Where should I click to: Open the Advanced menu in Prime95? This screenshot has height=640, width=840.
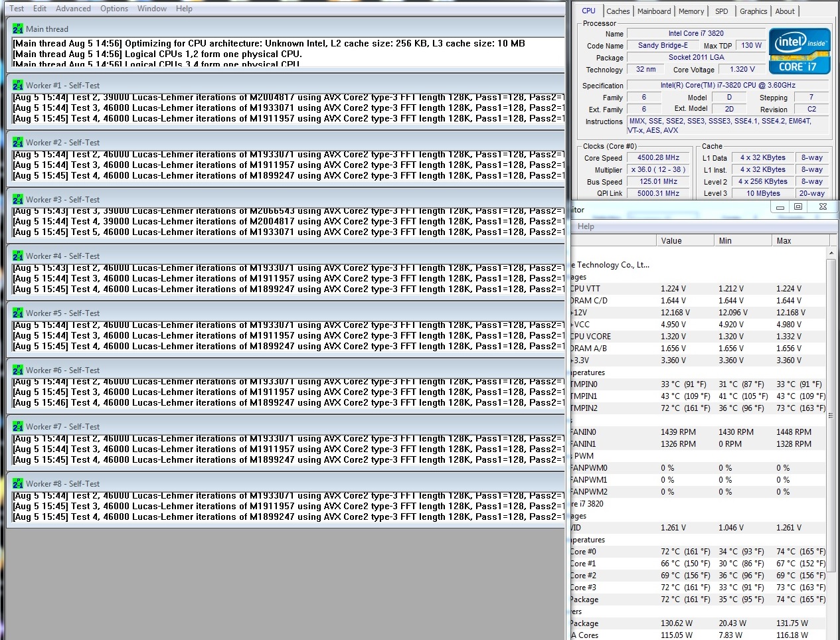click(73, 9)
